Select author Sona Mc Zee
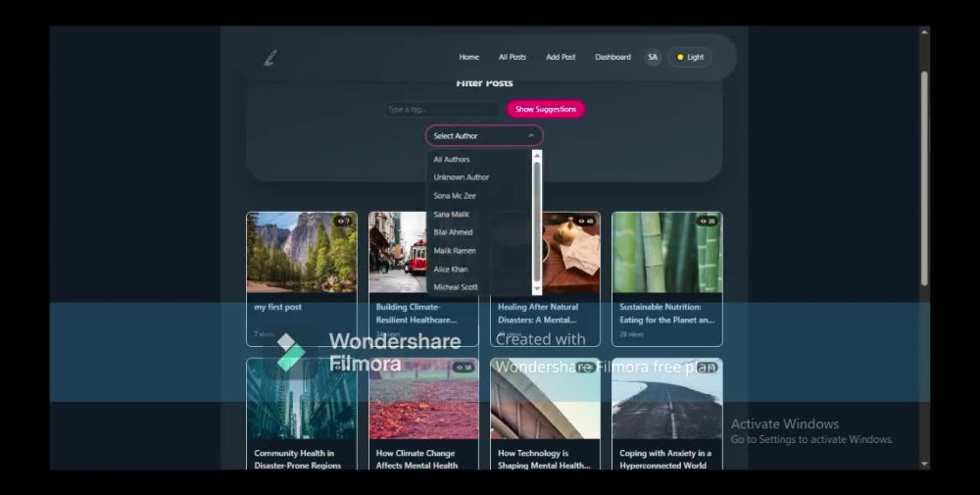 pyautogui.click(x=455, y=196)
